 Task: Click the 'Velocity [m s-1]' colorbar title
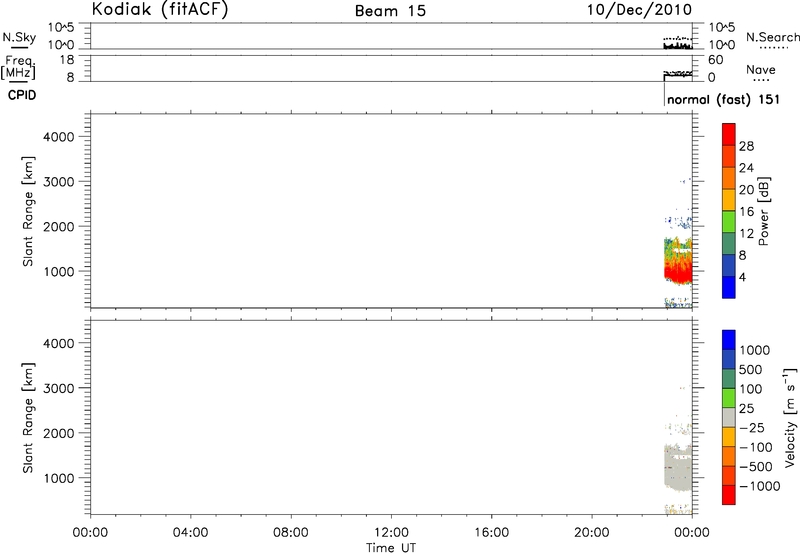click(x=790, y=417)
